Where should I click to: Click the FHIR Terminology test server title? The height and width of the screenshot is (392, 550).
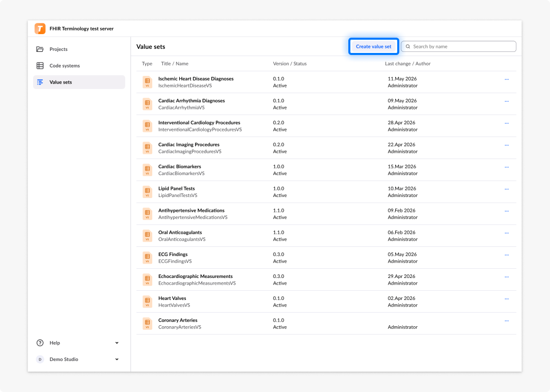pyautogui.click(x=81, y=29)
